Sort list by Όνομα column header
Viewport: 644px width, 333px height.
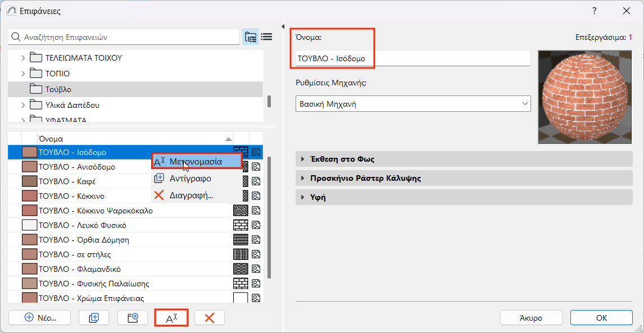(x=135, y=139)
